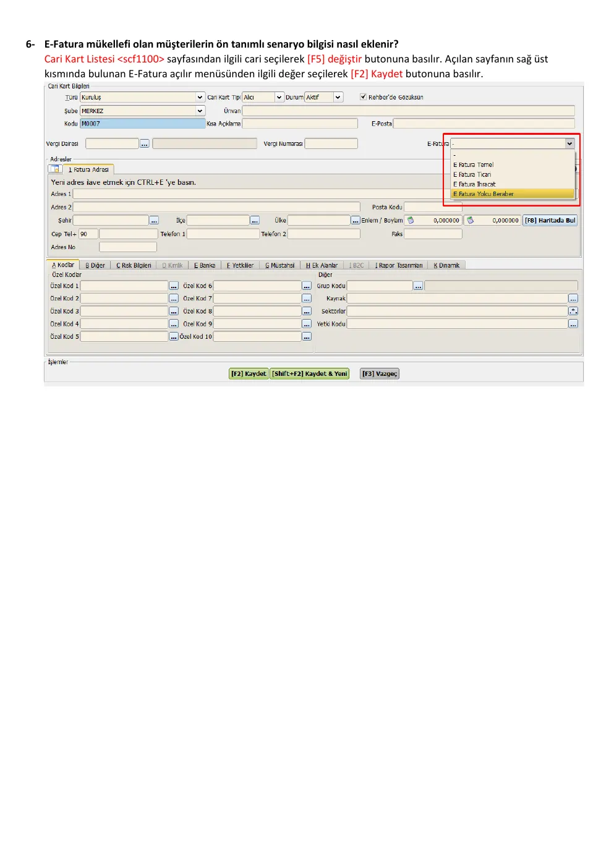
Task: Click the Şehir field's ellipsis lookup button
Action: tap(154, 221)
